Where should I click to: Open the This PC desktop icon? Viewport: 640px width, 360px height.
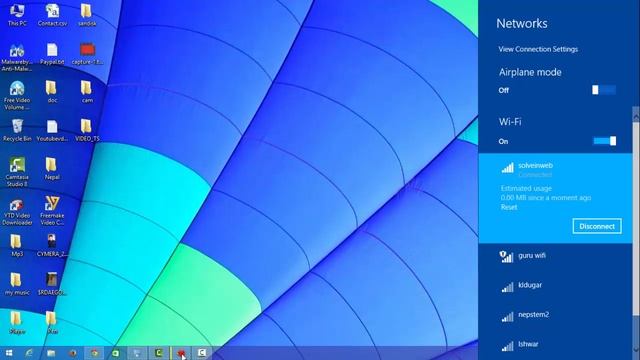(17, 15)
